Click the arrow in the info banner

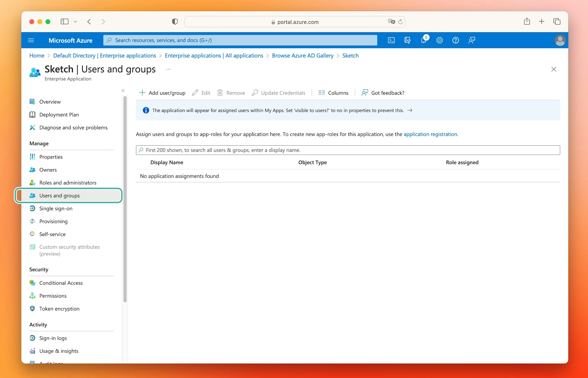point(410,110)
